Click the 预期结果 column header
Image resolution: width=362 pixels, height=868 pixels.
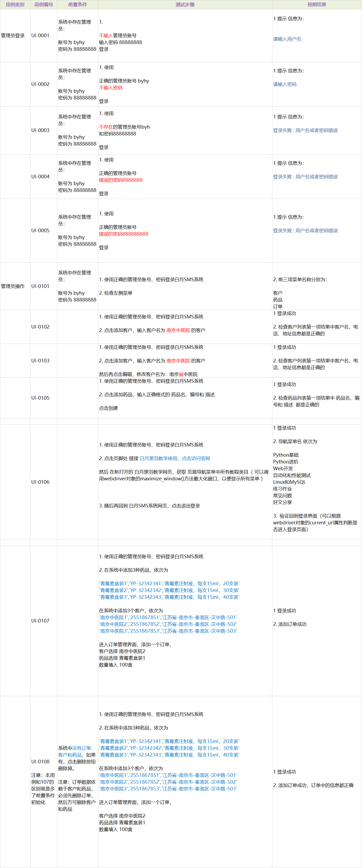pyautogui.click(x=317, y=5)
